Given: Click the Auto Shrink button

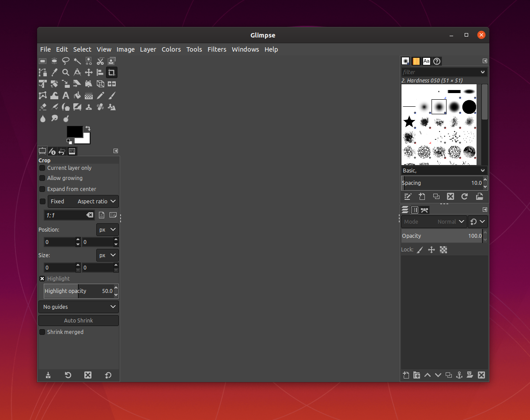Looking at the screenshot, I should pos(78,320).
